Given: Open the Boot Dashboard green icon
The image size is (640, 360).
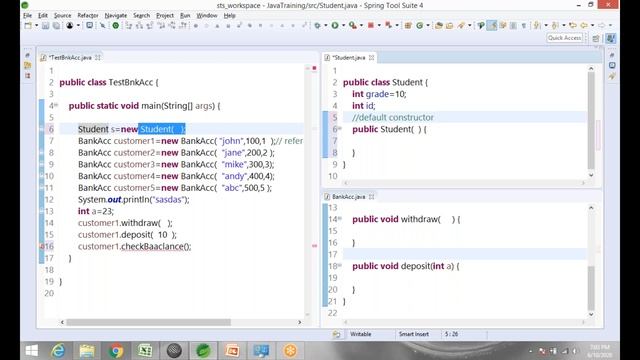Looking at the screenshot, I should point(116,25).
